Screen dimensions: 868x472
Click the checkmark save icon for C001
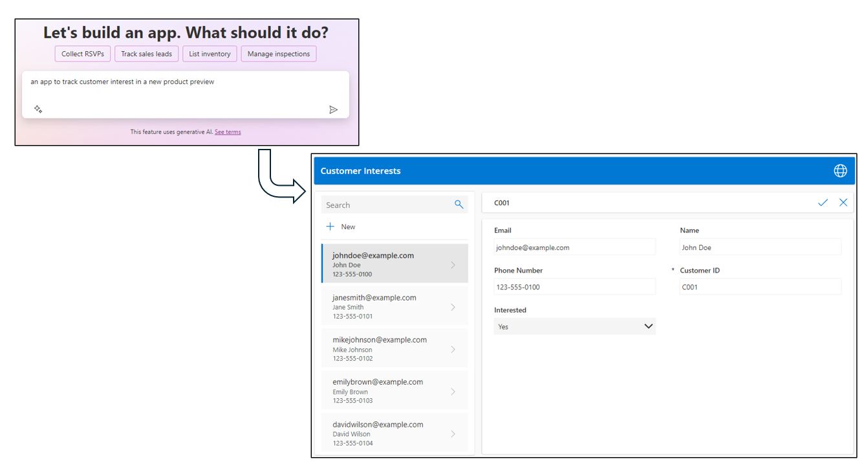click(823, 203)
